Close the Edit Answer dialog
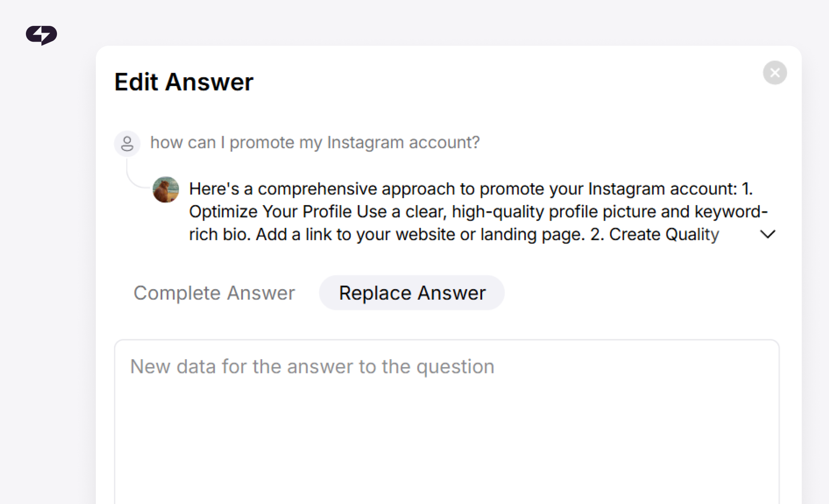 (x=775, y=73)
